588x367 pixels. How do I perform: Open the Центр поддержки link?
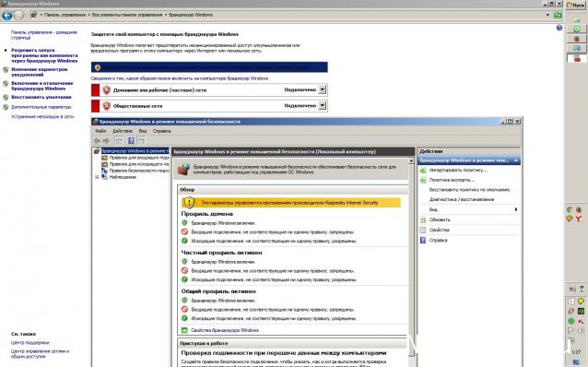(x=30, y=342)
